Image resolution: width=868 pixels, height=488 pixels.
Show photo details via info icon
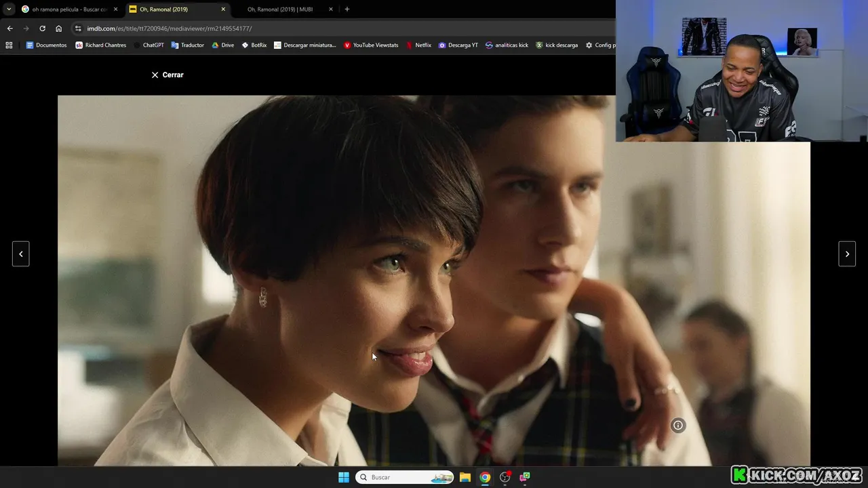[677, 425]
